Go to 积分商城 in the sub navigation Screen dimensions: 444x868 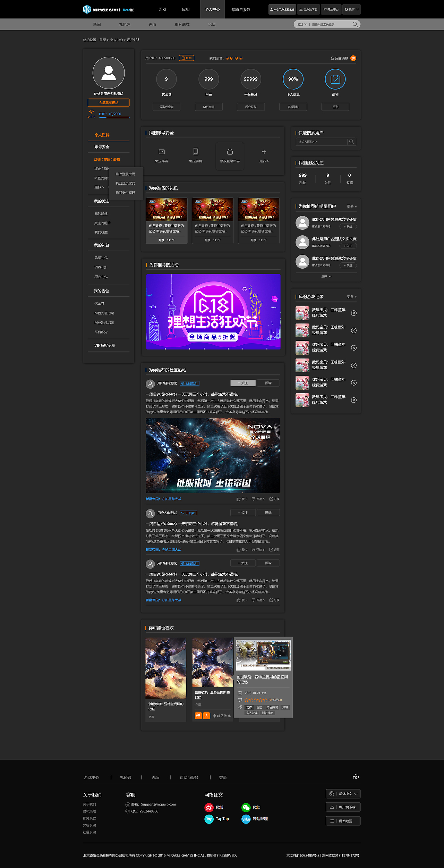point(182,24)
